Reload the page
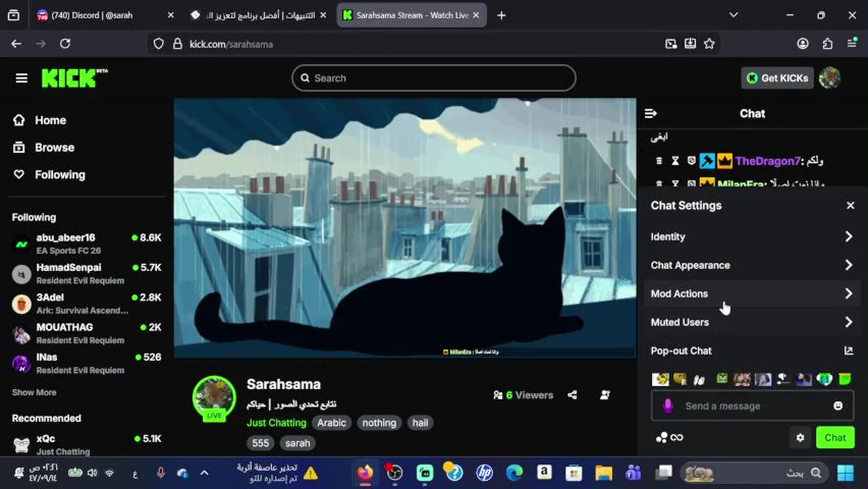Screen dimensions: 868x489 (65, 43)
